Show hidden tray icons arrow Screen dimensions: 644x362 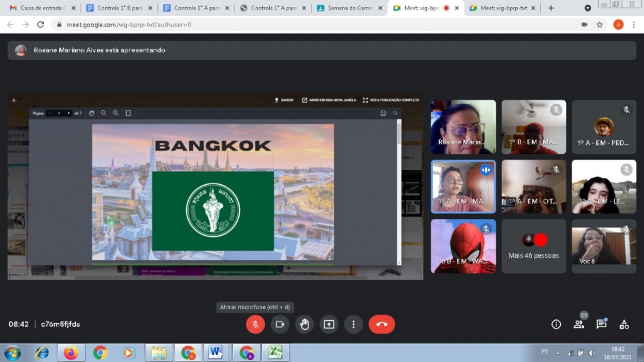(558, 353)
